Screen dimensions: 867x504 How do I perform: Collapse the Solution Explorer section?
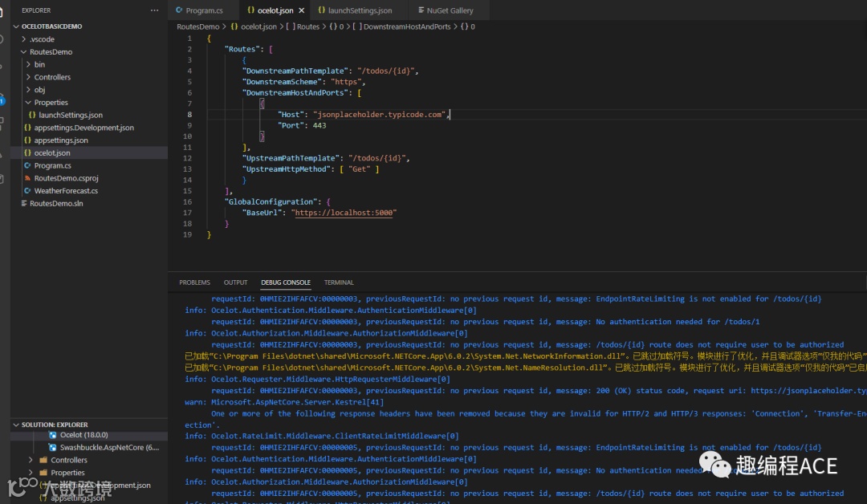click(x=16, y=425)
